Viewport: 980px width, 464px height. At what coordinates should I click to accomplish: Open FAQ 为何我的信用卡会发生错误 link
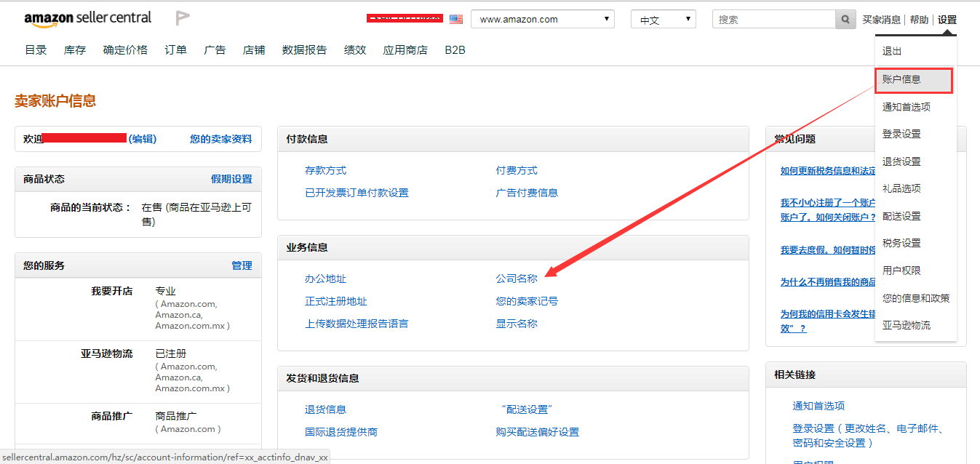tap(828, 321)
